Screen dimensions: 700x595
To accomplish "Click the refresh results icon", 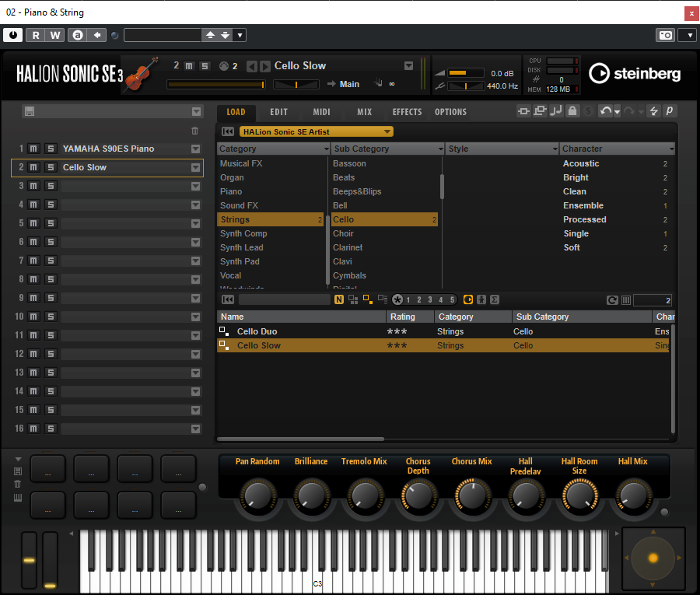I will pos(612,300).
